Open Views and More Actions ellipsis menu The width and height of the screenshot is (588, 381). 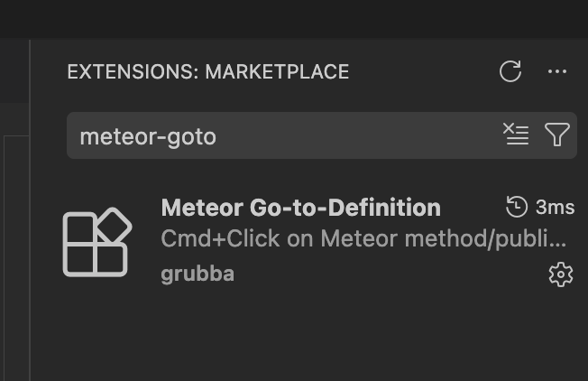557,71
